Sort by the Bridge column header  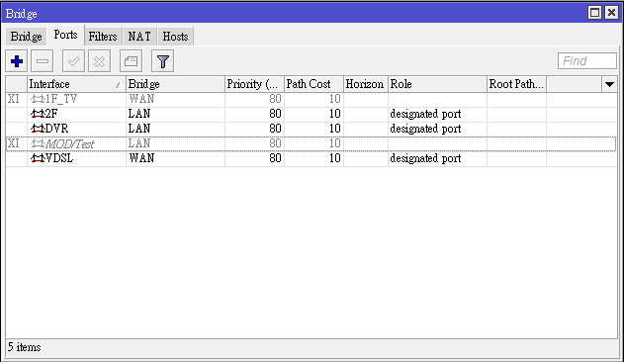[x=175, y=84]
